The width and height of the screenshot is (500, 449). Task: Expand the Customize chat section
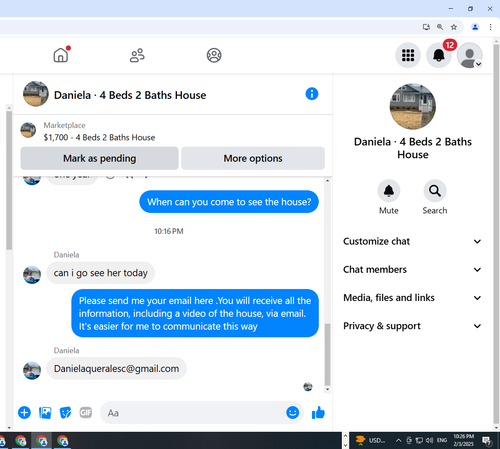point(412,241)
